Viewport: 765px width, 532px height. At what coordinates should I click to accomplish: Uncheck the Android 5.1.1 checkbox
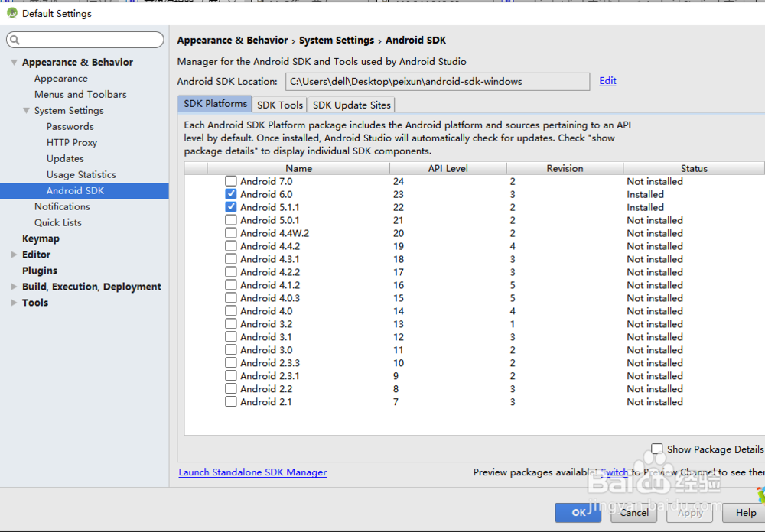pyautogui.click(x=231, y=207)
